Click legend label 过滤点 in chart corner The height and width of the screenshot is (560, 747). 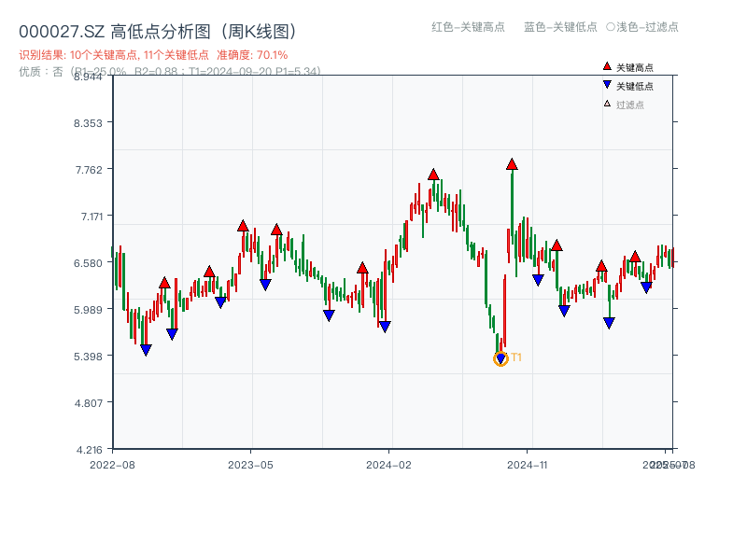click(x=629, y=105)
